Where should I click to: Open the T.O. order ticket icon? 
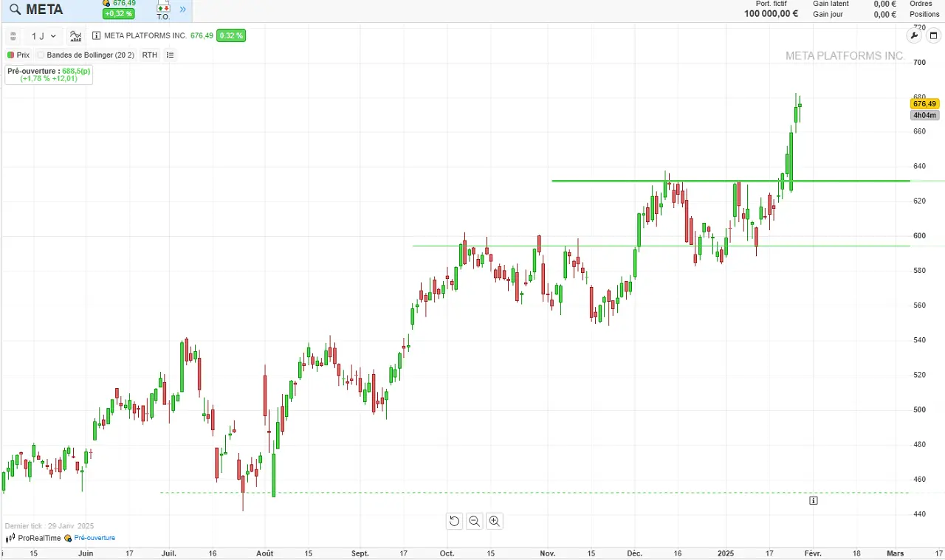pyautogui.click(x=163, y=10)
